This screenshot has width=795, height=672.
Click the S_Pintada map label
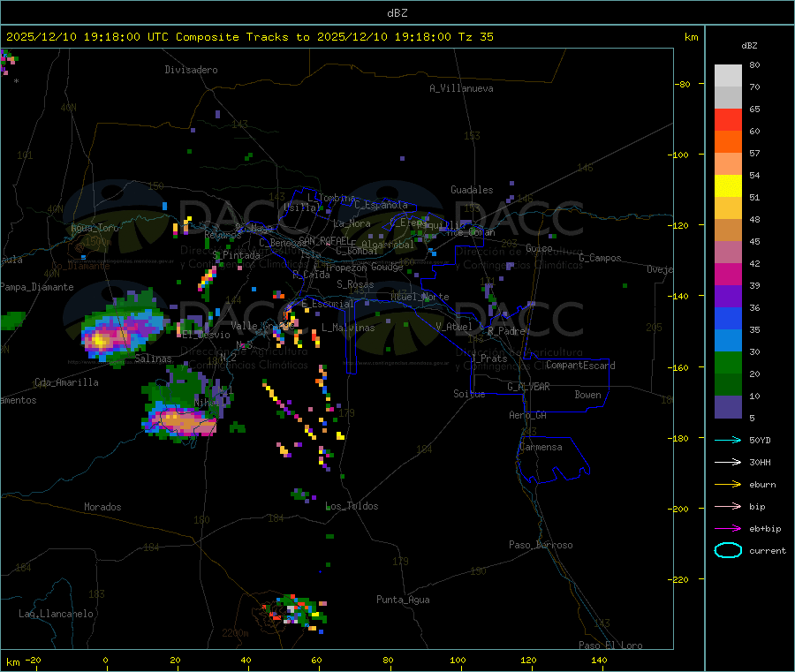point(236,255)
